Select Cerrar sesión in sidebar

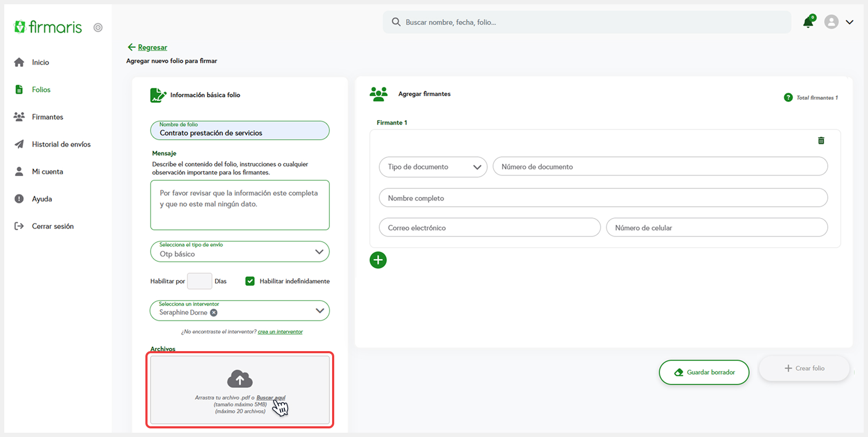coord(53,227)
